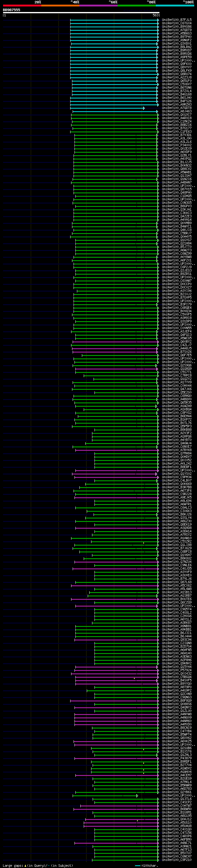Screen dimensions: 197x868
Task: Open the UniRef100_B1KP72 entry
Action: pos(177,419)
